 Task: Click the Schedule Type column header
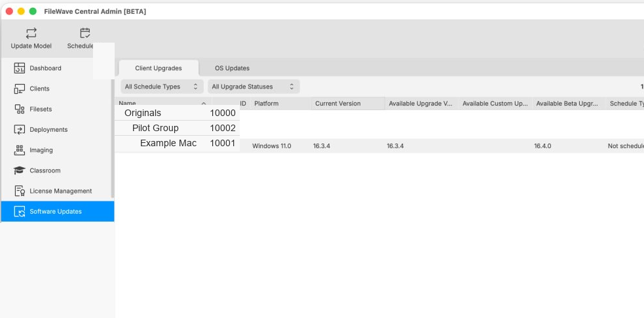coord(625,104)
